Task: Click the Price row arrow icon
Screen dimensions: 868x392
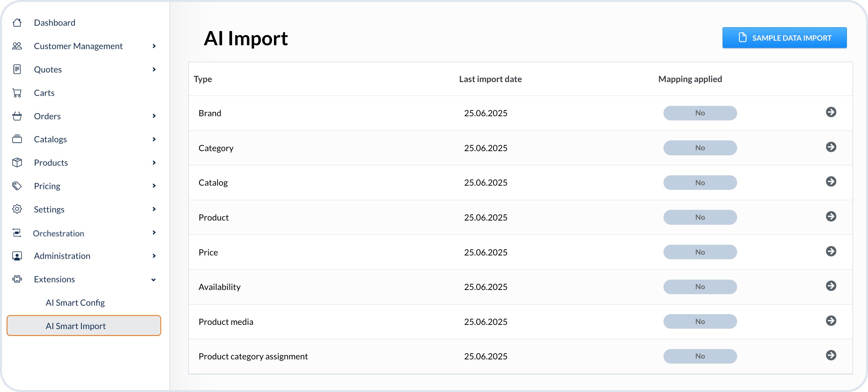Action: 831,251
